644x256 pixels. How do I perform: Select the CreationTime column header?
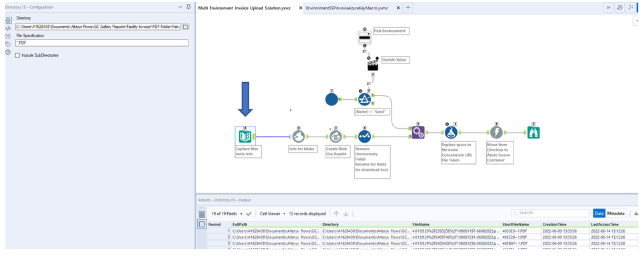point(565,225)
